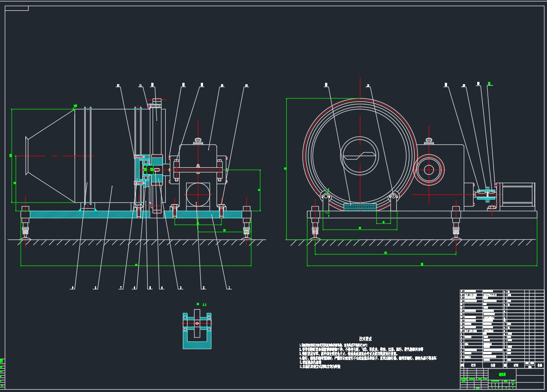Select the oil cap on top of side-view gearbox
Viewport: 547px width, 392px height.
[x=198, y=141]
